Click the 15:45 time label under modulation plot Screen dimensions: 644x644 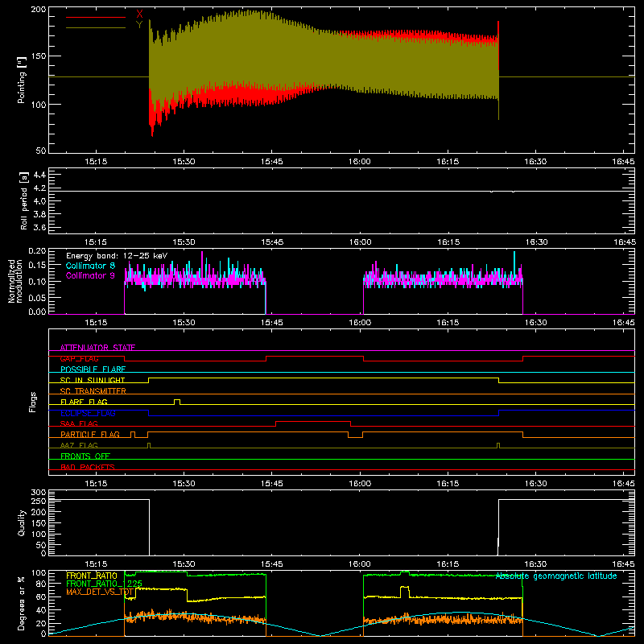(x=271, y=323)
